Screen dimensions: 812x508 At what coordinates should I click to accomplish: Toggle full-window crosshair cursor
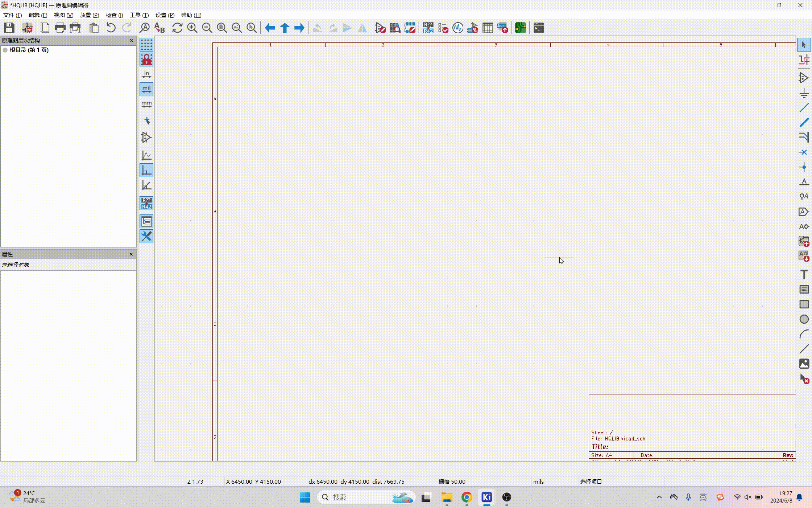[146, 120]
